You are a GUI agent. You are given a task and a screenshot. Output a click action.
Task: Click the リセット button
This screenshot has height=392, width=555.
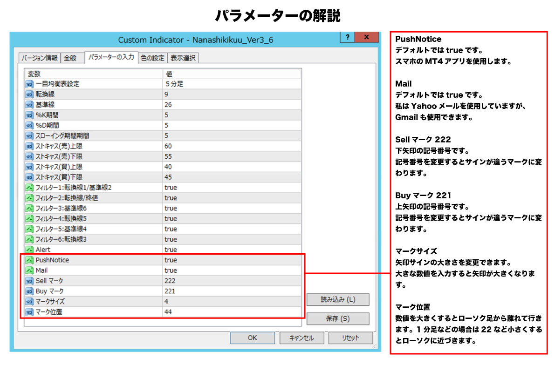pos(350,338)
